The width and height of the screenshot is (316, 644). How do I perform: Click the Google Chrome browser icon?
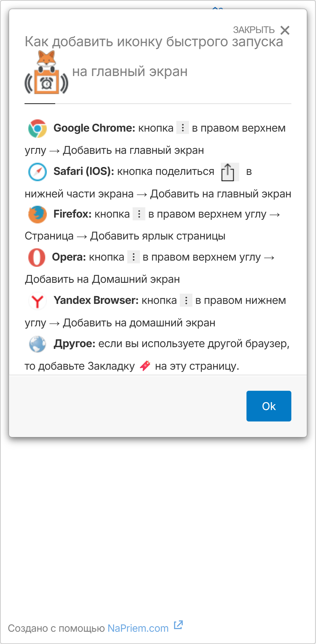point(37,128)
